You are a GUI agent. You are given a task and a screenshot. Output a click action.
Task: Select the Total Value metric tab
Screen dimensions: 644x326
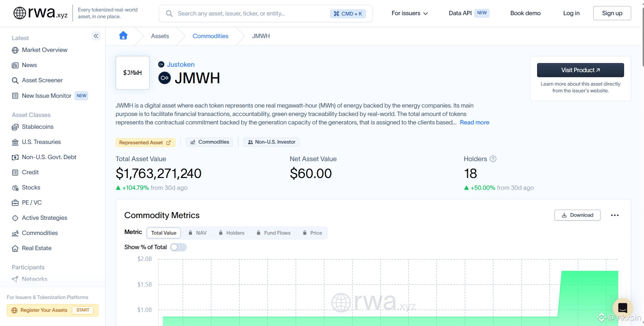164,233
